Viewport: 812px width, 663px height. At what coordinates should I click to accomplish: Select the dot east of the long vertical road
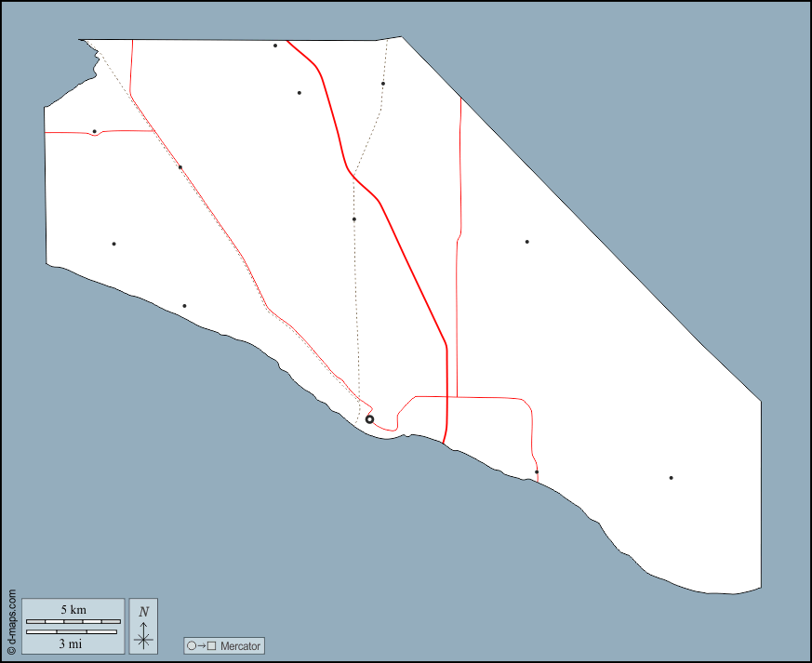[x=526, y=242]
